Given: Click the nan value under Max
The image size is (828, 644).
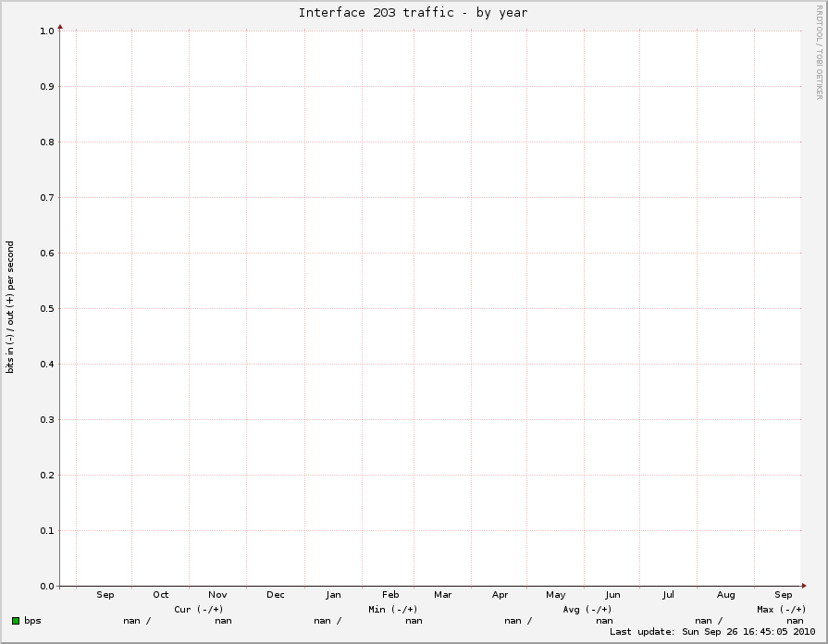Looking at the screenshot, I should pyautogui.click(x=793, y=621).
